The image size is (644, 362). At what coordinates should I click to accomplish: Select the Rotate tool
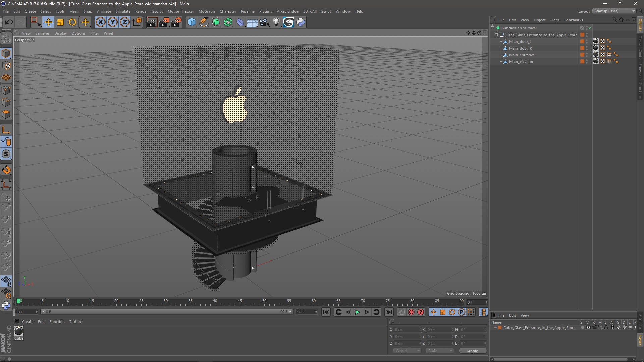(x=72, y=22)
